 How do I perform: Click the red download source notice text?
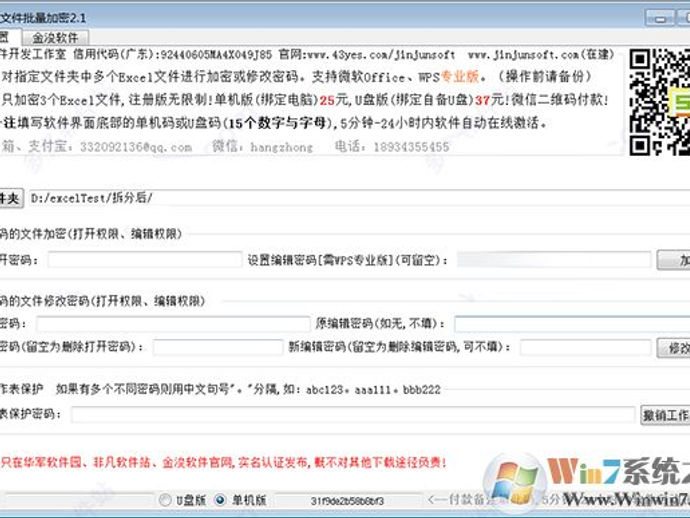coord(224,463)
